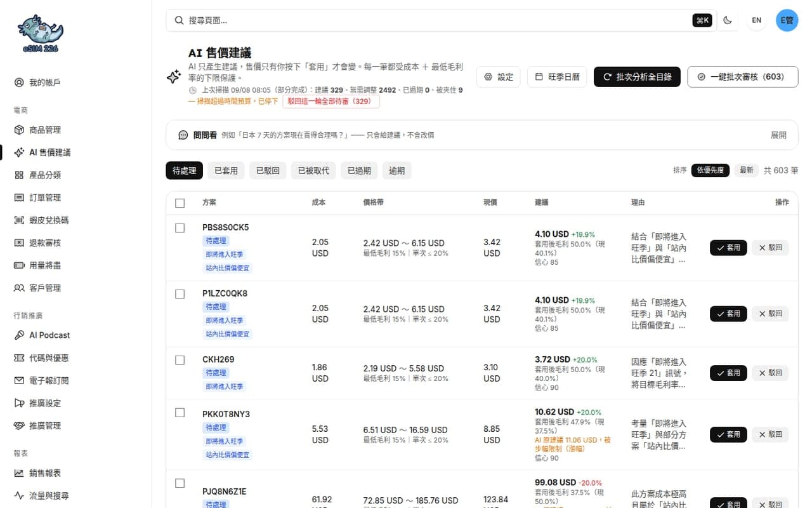
Task: Click the AI Podcast microphone icon
Action: point(19,335)
